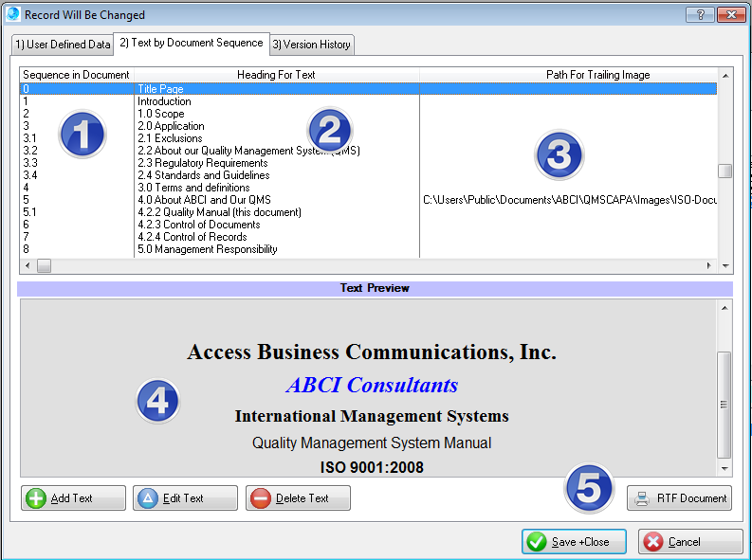
Task: Click the trailing image path starting C:\Users\Public
Action: pos(570,200)
